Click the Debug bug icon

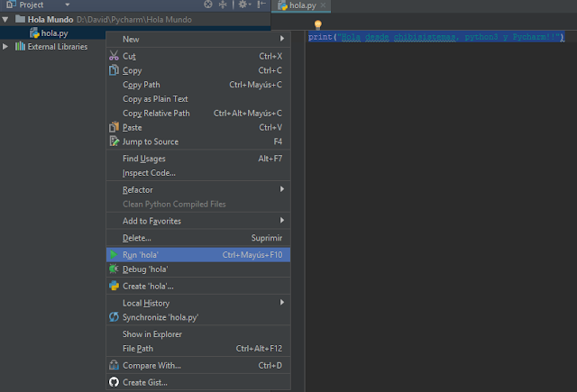pyautogui.click(x=114, y=269)
